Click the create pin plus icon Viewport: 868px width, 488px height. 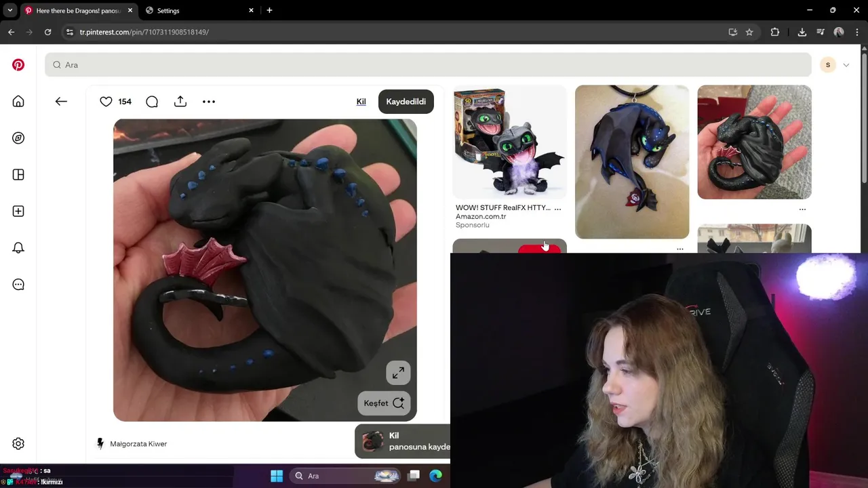[18, 211]
